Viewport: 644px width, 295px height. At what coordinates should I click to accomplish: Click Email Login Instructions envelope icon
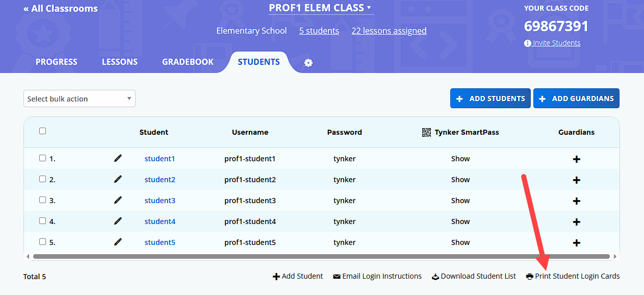pyautogui.click(x=337, y=277)
